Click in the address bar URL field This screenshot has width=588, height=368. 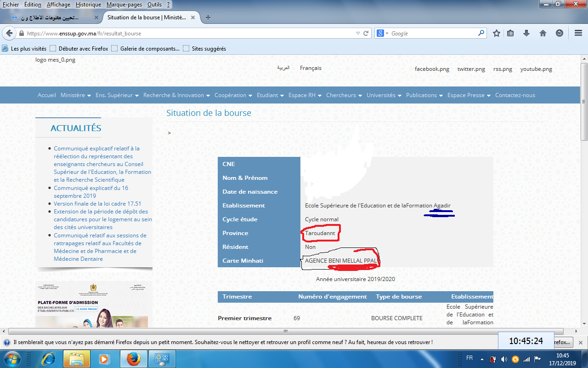[184, 34]
